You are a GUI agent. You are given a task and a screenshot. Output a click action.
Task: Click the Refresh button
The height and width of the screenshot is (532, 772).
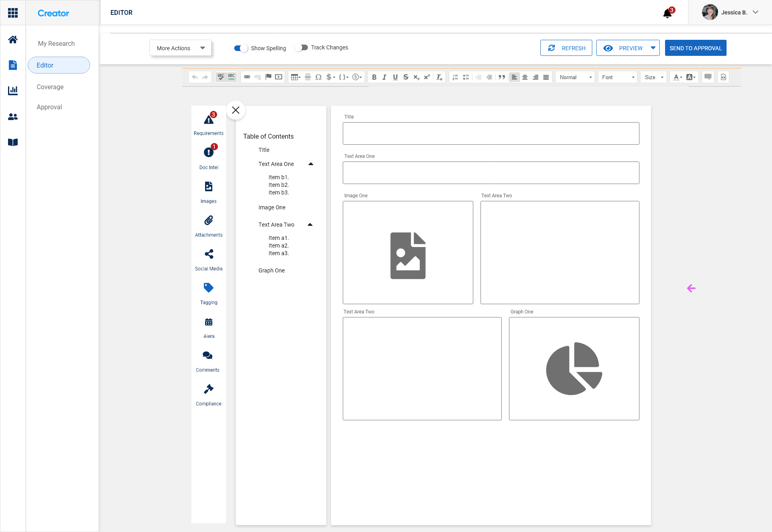click(566, 48)
